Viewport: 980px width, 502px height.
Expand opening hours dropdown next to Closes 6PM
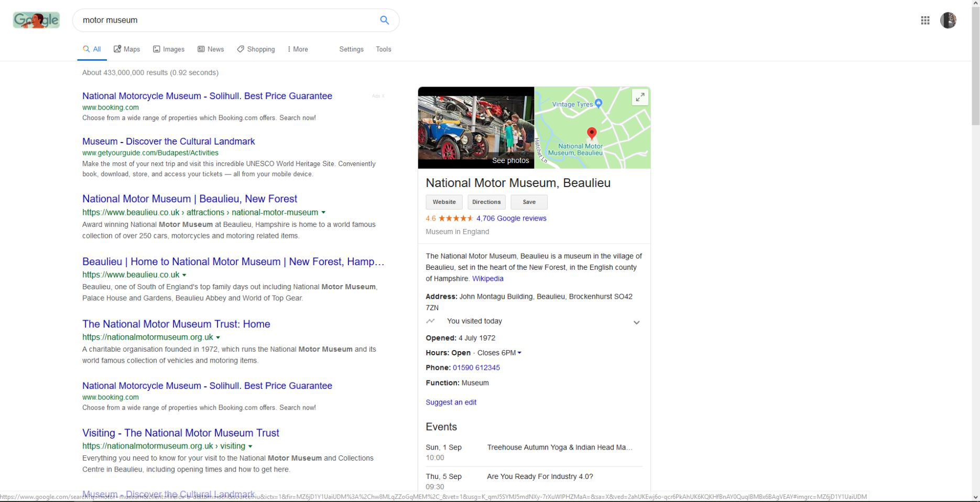[x=519, y=353]
